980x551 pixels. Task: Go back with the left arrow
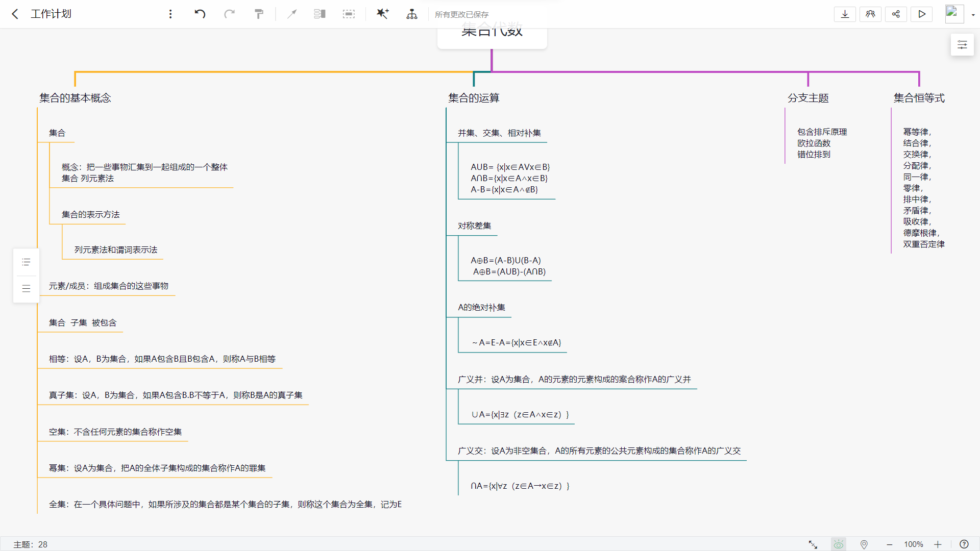[15, 14]
